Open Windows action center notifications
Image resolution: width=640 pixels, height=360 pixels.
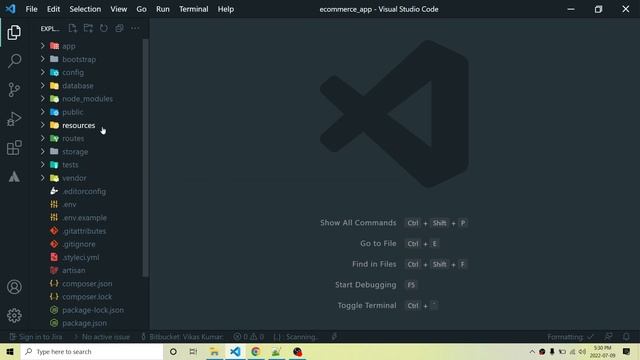[626, 351]
